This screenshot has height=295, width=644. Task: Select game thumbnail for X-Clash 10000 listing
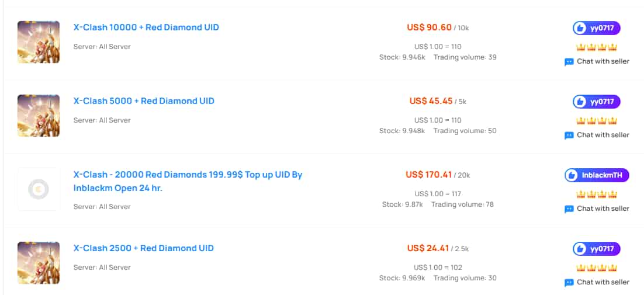(39, 42)
